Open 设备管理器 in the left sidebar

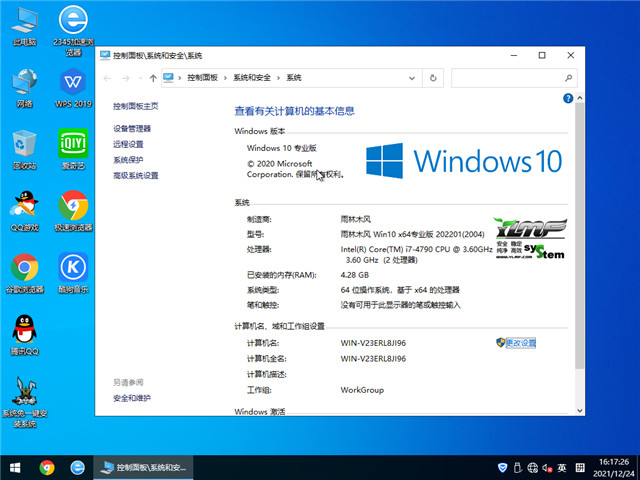(132, 128)
